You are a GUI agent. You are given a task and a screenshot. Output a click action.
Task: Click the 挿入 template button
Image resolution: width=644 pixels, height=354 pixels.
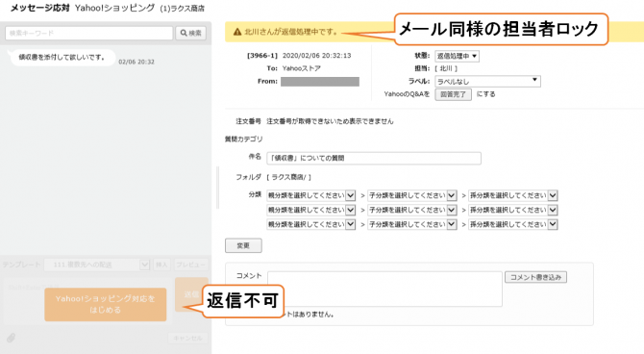click(161, 265)
